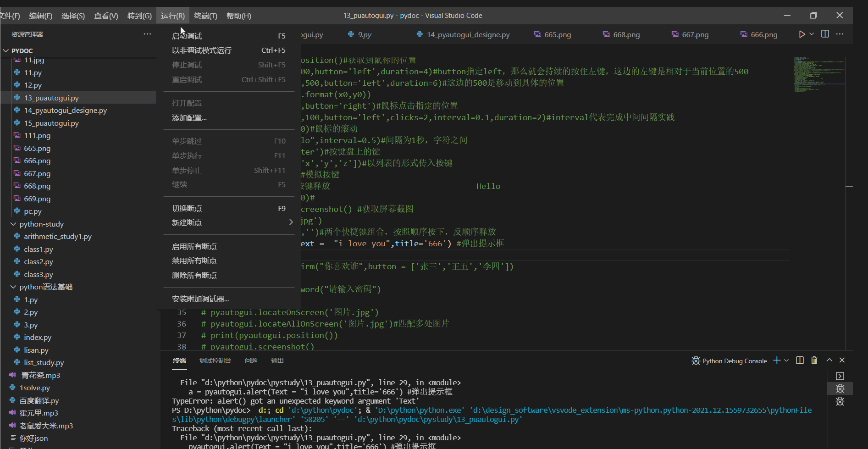Close the bottom terminal panel
Screen dimensions: 868x449
pos(842,360)
